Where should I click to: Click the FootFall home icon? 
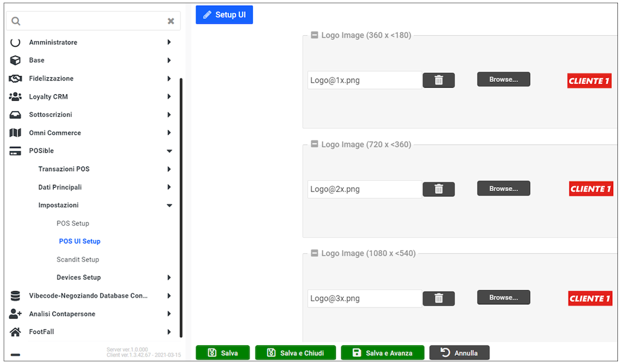pos(15,332)
